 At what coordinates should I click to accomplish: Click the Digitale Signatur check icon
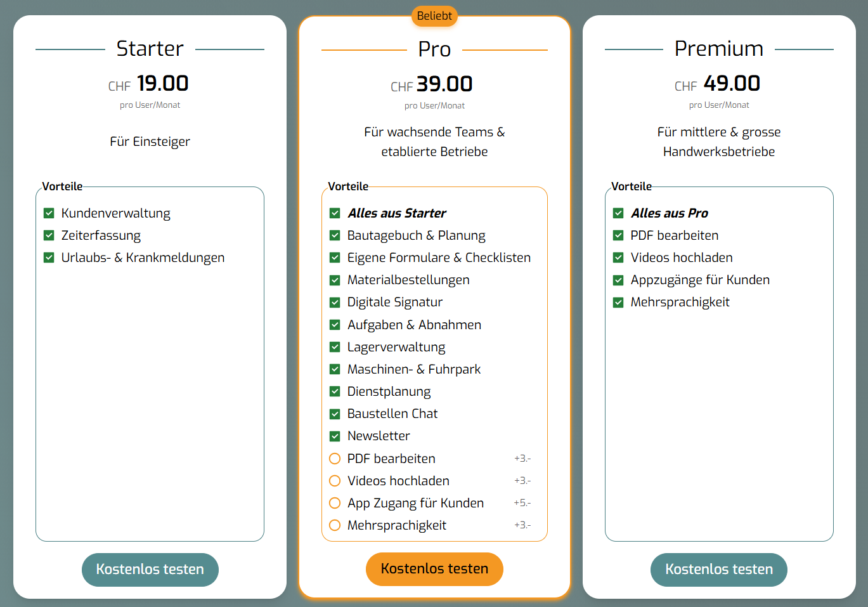tap(335, 302)
